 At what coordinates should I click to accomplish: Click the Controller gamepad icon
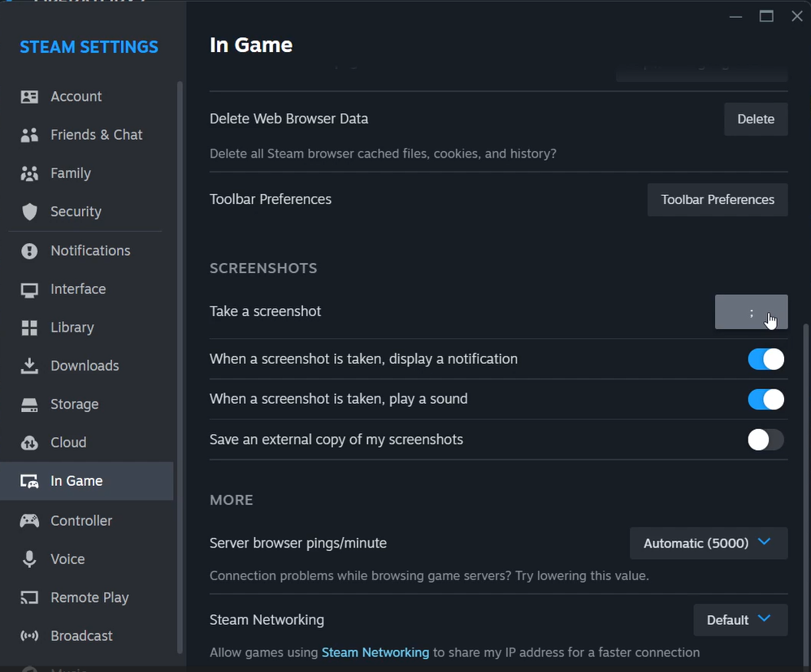click(x=29, y=521)
